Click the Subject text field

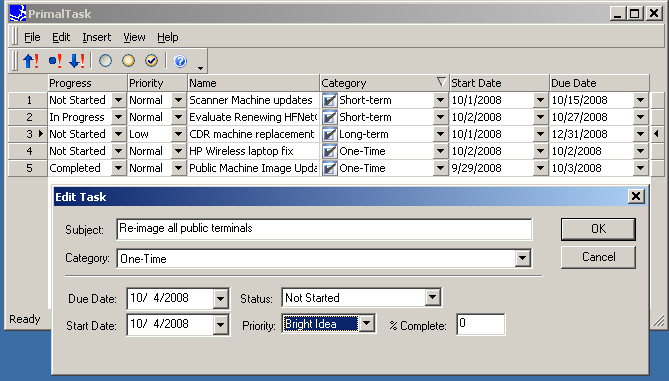[x=324, y=229]
